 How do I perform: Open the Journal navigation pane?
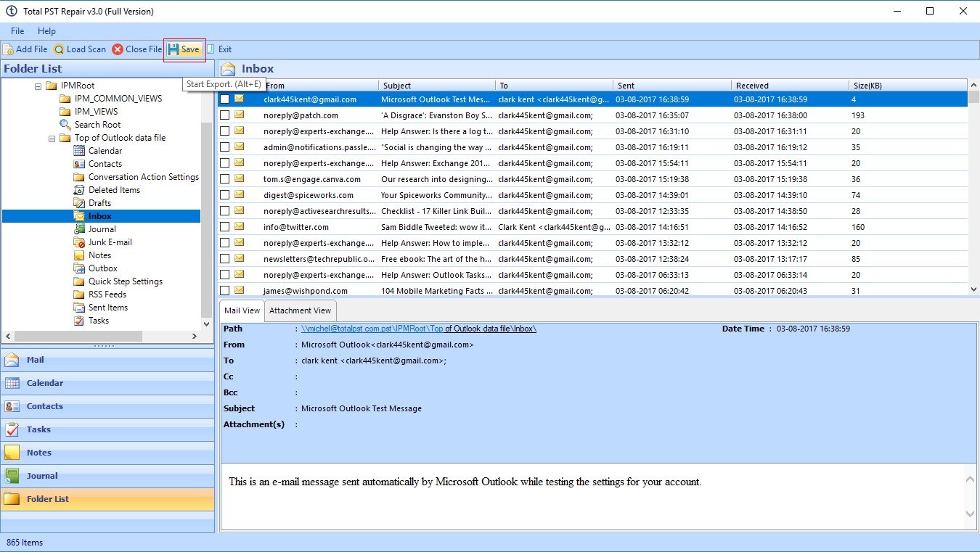(107, 476)
